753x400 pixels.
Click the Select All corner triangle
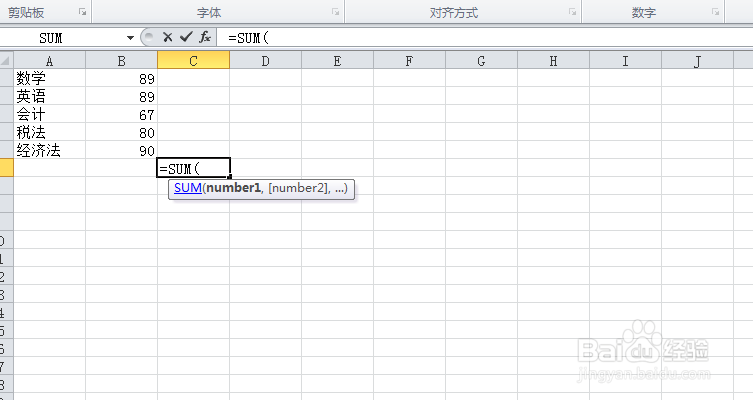[x=6, y=61]
